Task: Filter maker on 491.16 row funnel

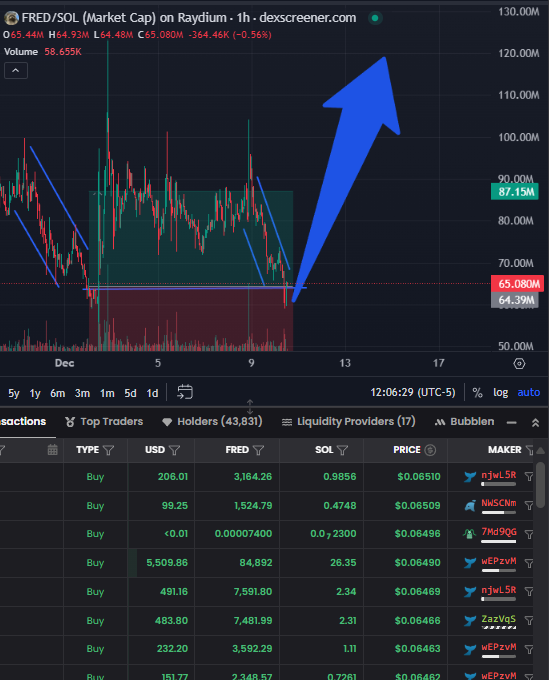Action: click(529, 591)
